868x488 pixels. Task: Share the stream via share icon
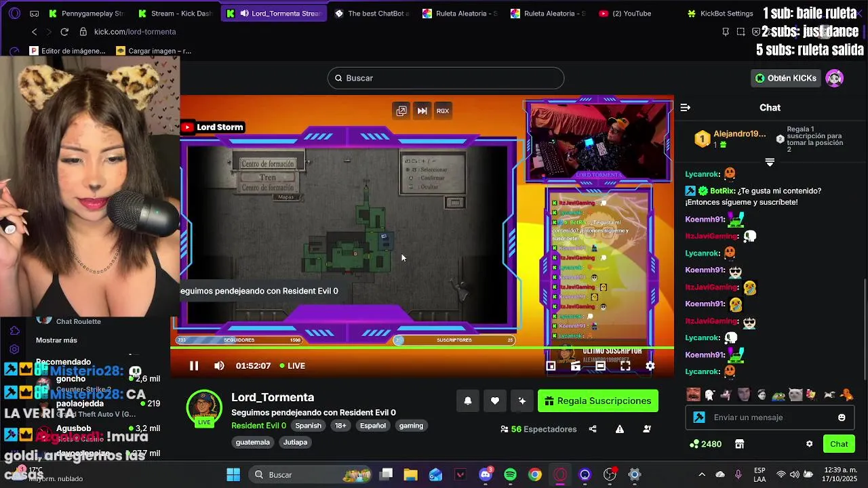(x=593, y=429)
